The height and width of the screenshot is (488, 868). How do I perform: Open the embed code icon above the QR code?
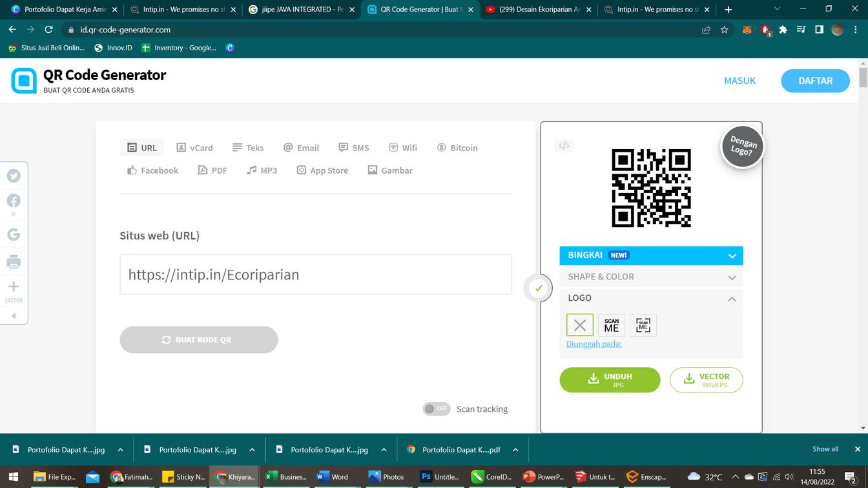pyautogui.click(x=564, y=146)
